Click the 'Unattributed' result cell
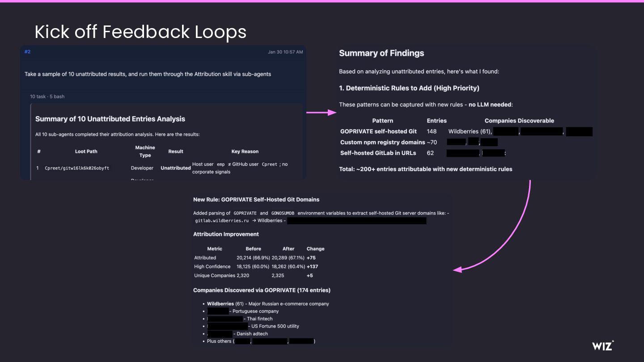 coord(176,168)
